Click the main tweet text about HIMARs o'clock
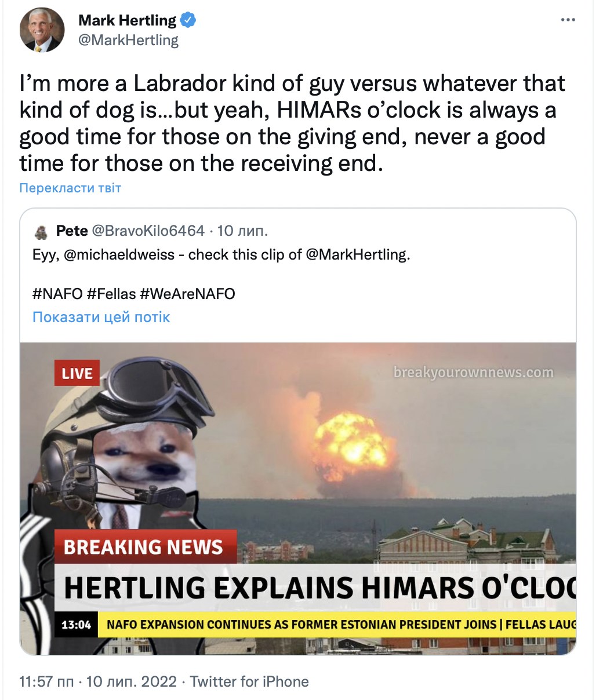603x700 pixels. point(292,123)
